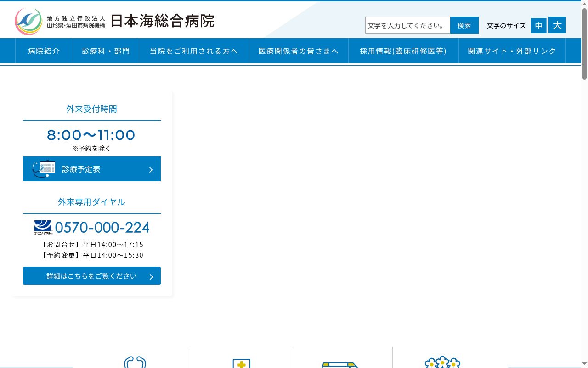Click the 8:00〜11:00 reception hours text
The width and height of the screenshot is (588, 368).
pyautogui.click(x=91, y=135)
